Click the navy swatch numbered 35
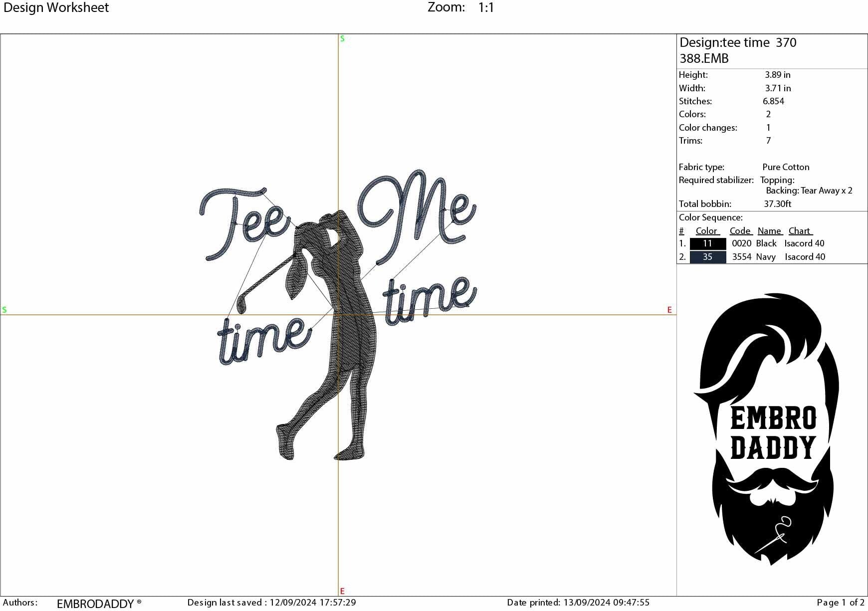The width and height of the screenshot is (868, 611). point(707,257)
